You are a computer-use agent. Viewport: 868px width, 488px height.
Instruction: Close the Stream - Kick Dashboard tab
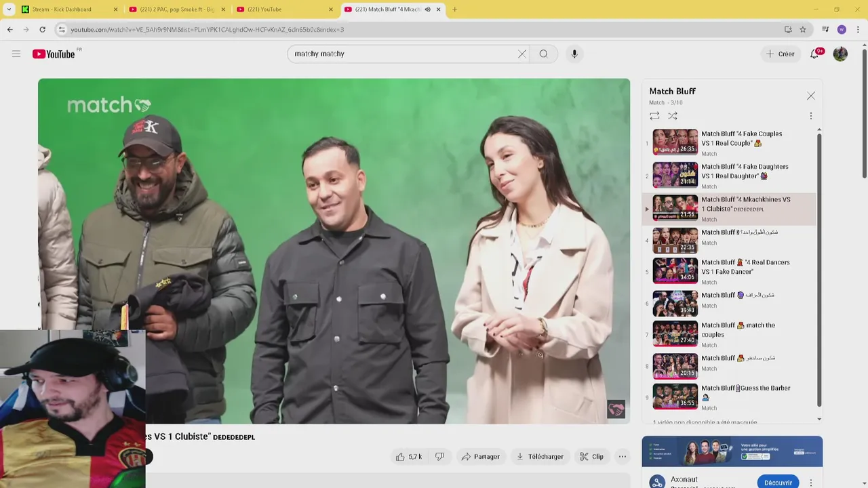115,9
